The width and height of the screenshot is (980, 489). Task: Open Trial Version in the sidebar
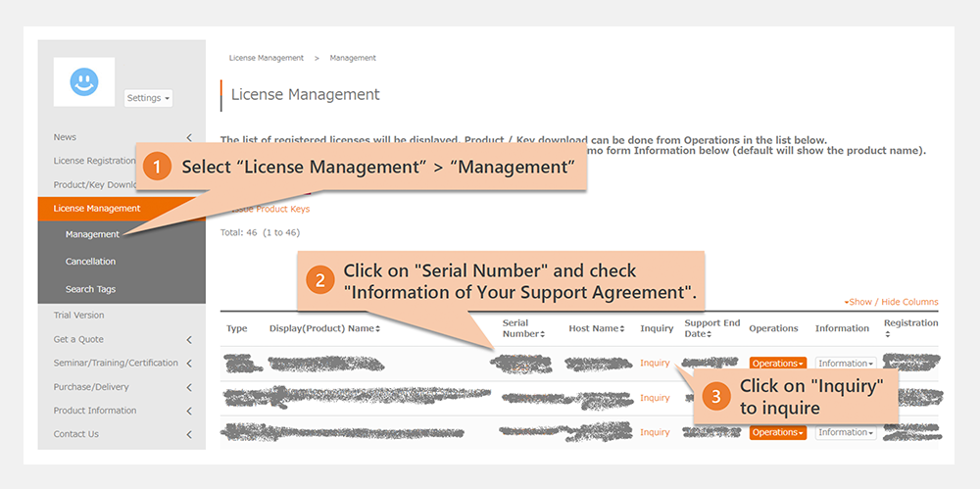coord(78,316)
